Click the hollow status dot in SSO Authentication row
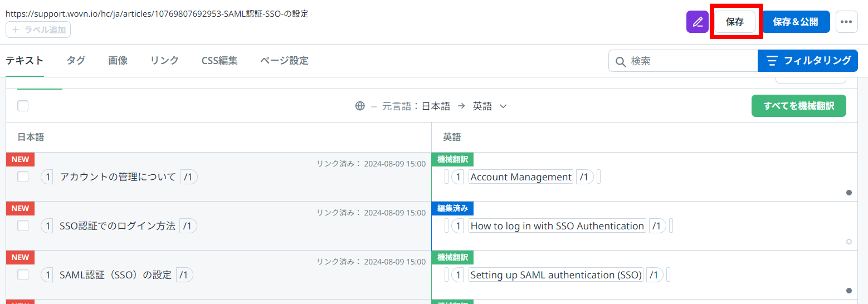 849,242
